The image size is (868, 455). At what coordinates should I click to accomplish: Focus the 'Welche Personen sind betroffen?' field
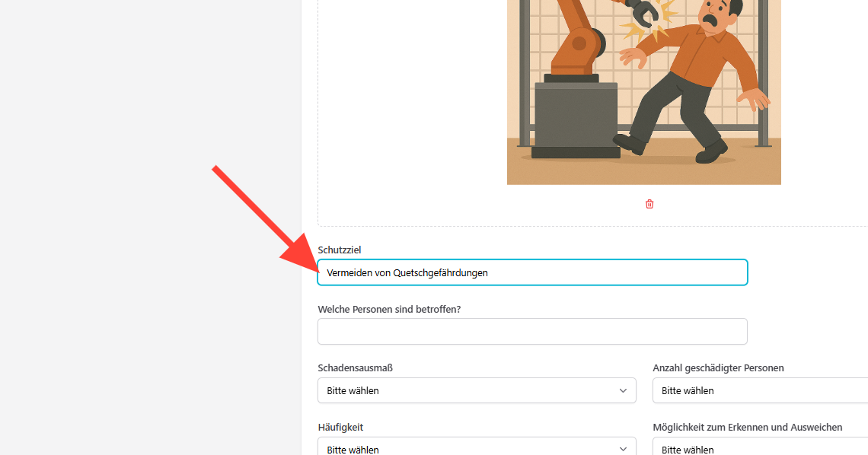click(532, 332)
